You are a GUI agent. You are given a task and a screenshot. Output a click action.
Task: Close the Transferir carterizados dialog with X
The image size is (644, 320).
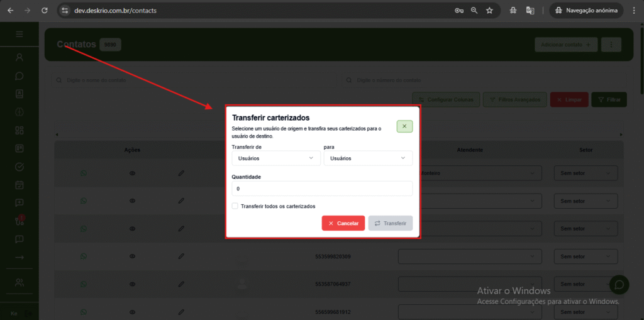[x=404, y=126]
